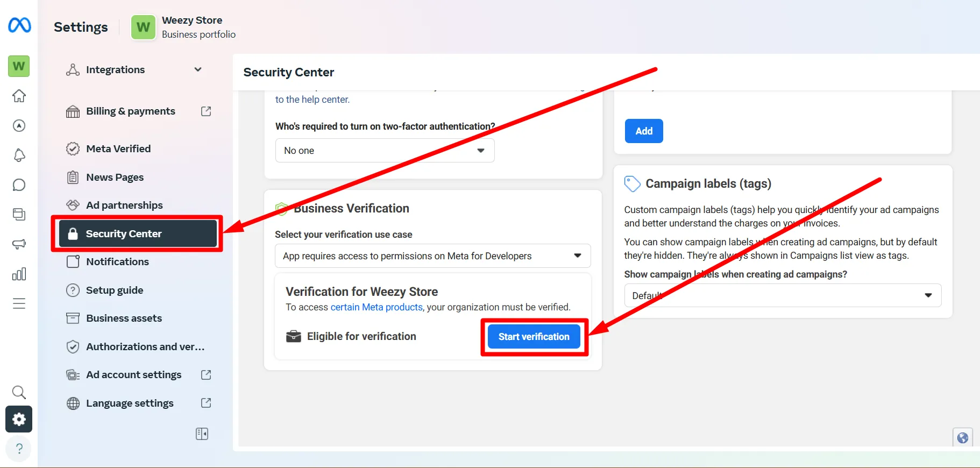Open Ad account settings
The width and height of the screenshot is (980, 468).
coord(133,375)
